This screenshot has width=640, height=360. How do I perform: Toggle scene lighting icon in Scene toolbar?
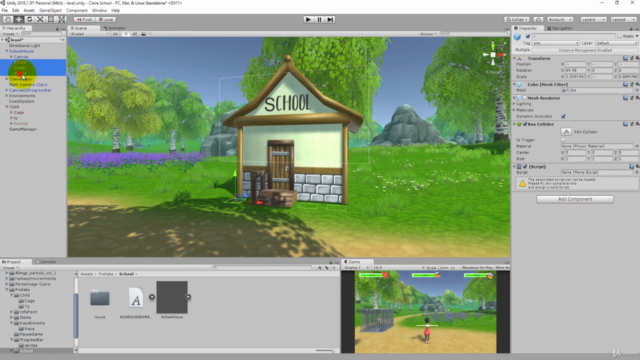(126, 34)
